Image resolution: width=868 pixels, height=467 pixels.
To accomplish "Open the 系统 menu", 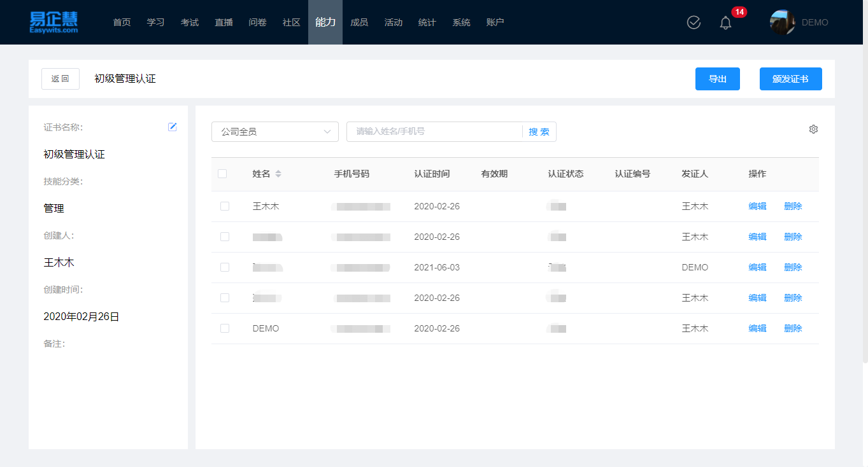I will tap(461, 22).
